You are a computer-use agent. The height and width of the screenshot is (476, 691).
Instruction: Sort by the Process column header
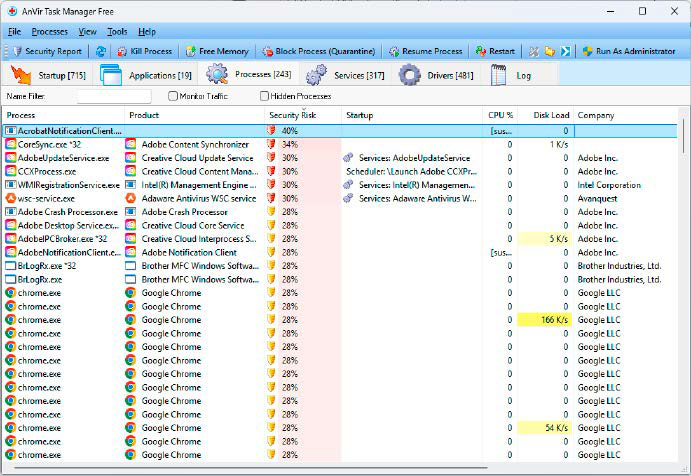pos(63,115)
